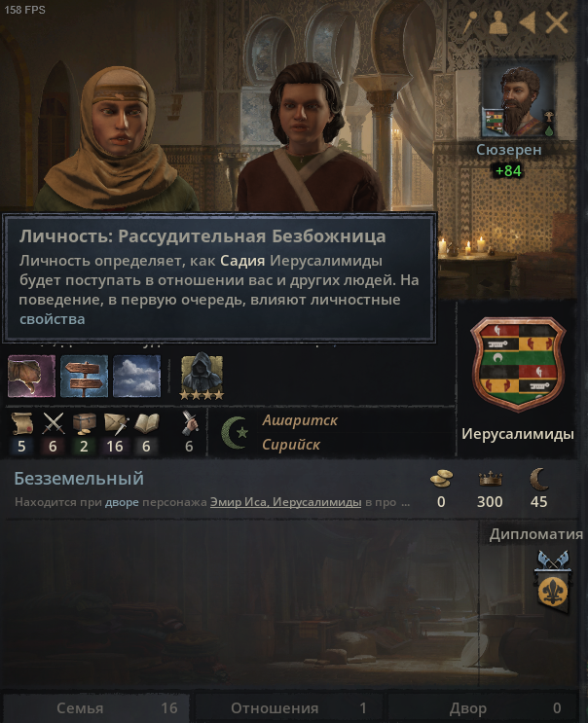
Task: Close the character window with X
Action: click(x=556, y=22)
